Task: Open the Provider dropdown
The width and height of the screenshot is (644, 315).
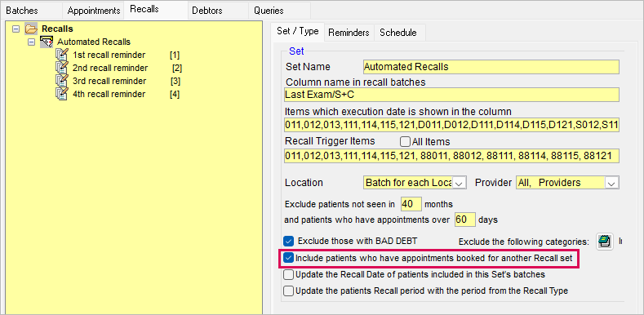Action: point(612,183)
